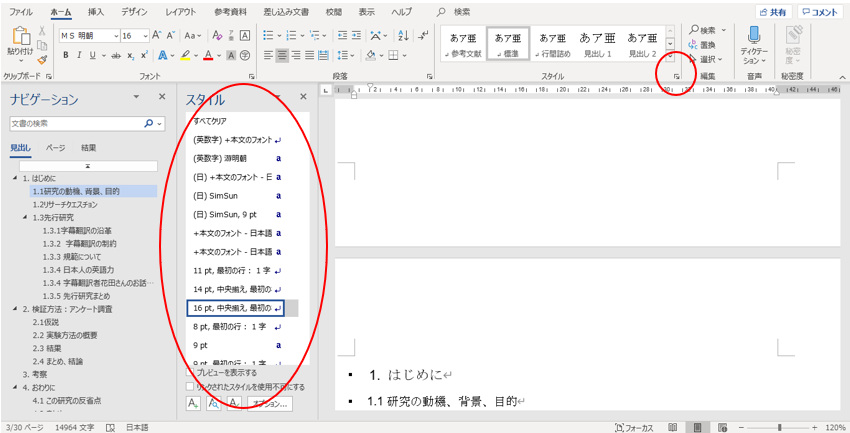Click the character shading icon
Image resolution: width=850 pixels, height=433 pixels.
pyautogui.click(x=230, y=55)
